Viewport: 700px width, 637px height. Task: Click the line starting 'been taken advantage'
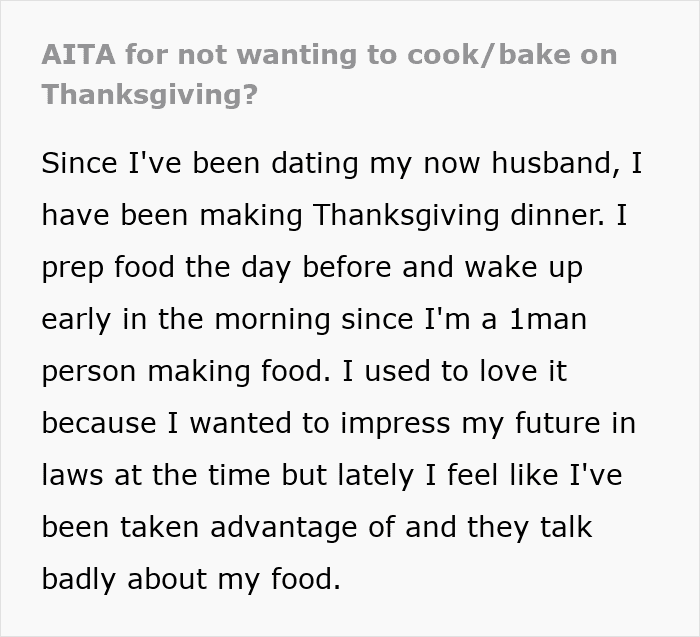(x=316, y=528)
